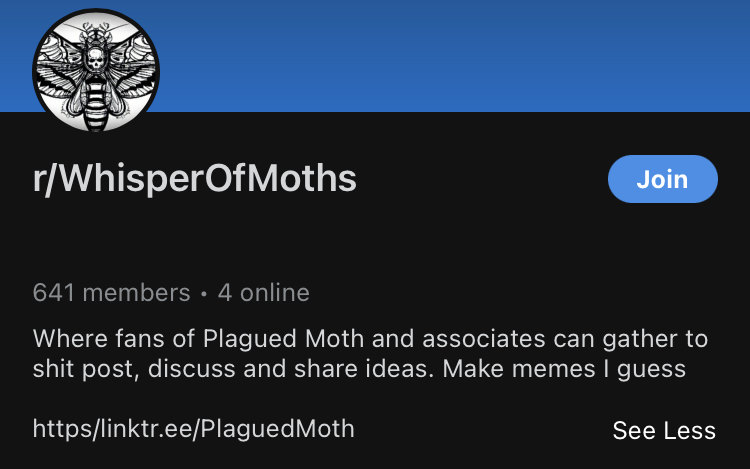
Task: Click the dot separator between members and online
Action: tap(204, 294)
